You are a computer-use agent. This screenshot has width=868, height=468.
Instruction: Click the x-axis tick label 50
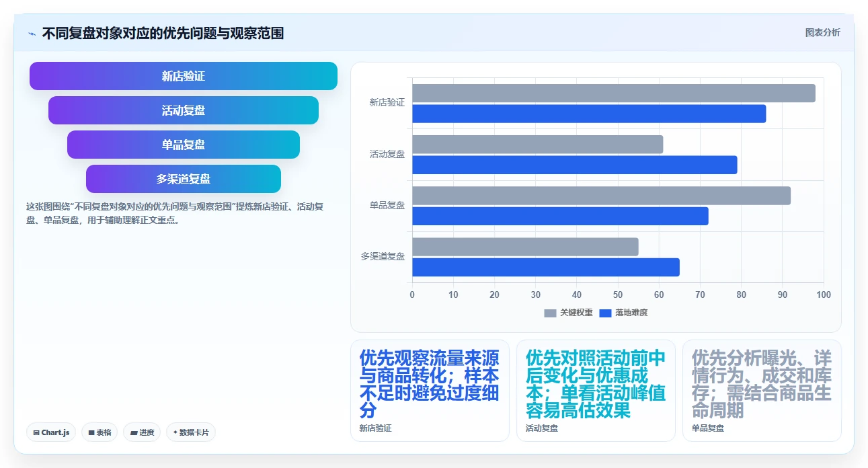618,295
